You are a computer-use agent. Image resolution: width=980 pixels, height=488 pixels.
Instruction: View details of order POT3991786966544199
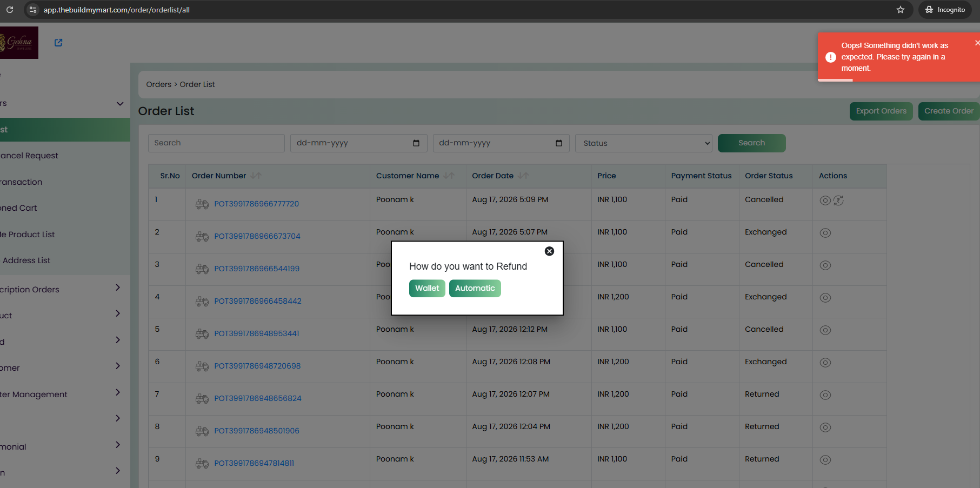click(825, 265)
